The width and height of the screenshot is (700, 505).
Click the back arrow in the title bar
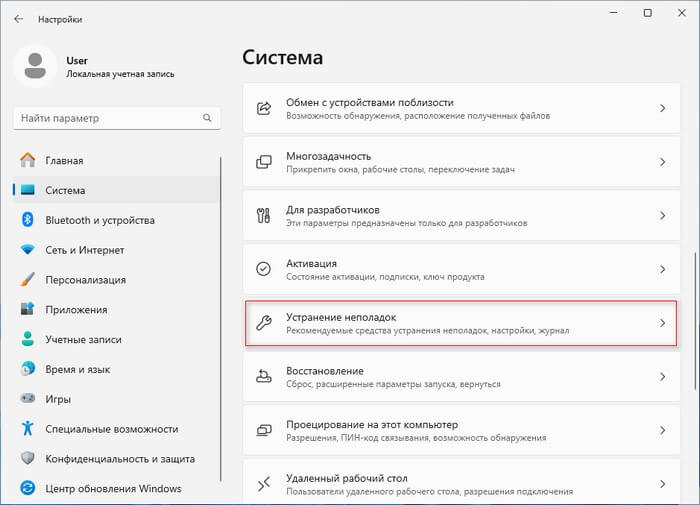(18, 19)
